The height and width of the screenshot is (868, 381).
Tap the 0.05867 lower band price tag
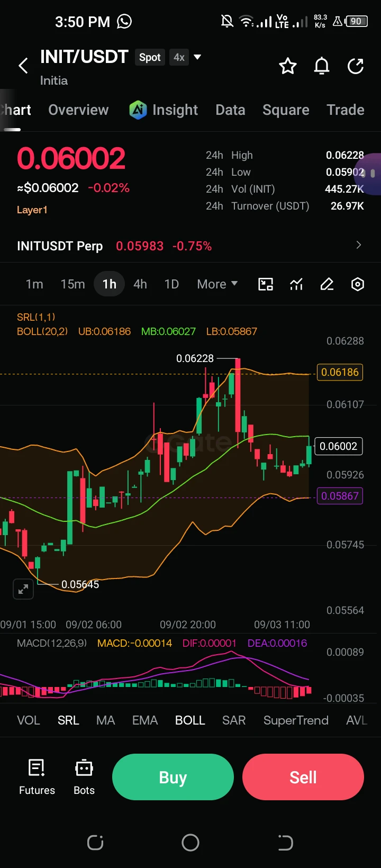pos(340,496)
